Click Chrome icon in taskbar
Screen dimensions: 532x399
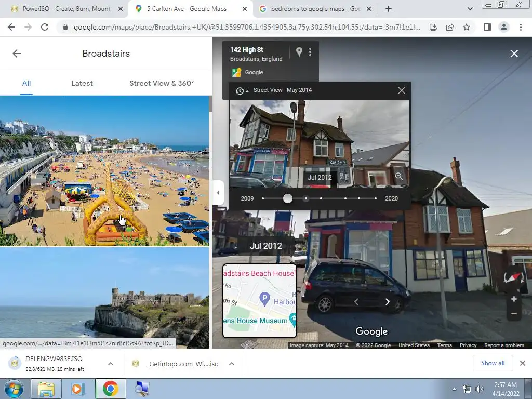coord(110,389)
